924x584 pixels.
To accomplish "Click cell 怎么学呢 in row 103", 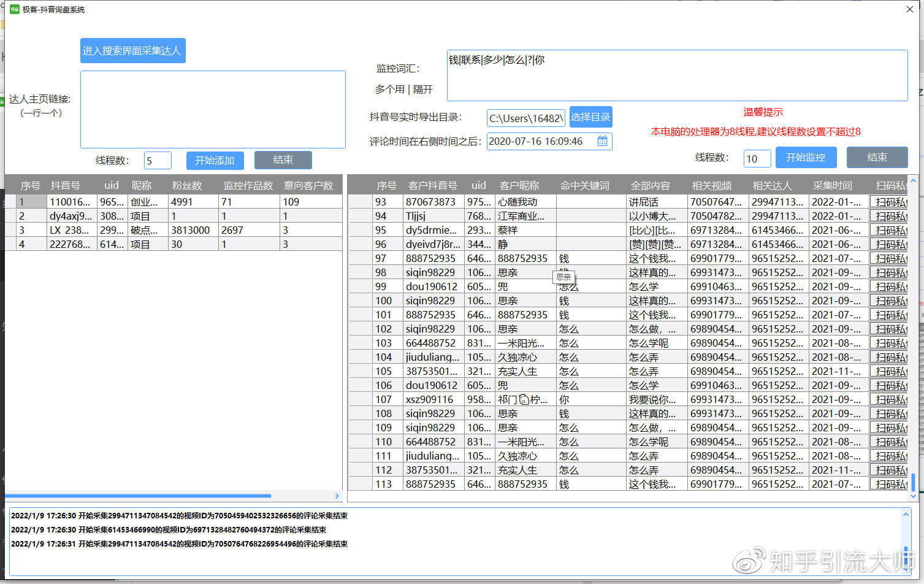I will tap(657, 343).
